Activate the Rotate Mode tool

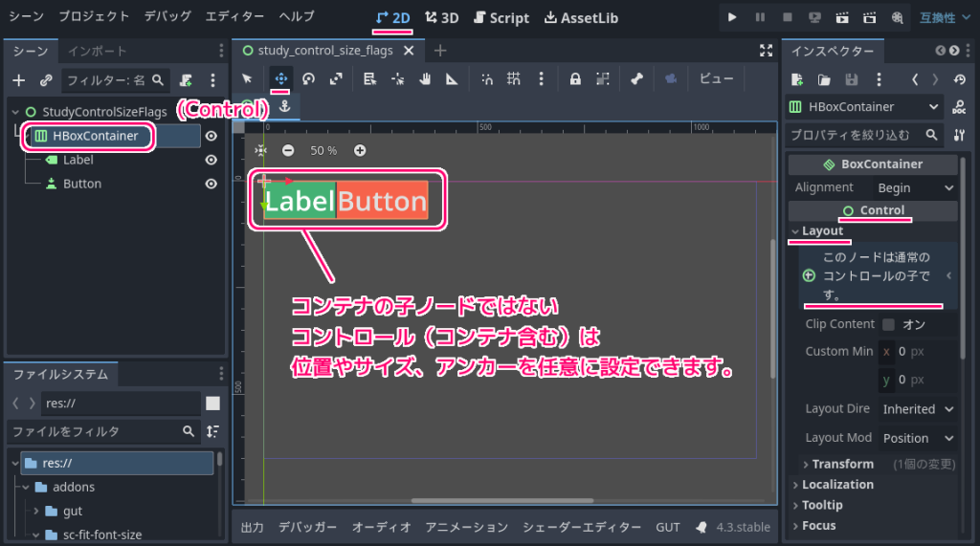(308, 78)
